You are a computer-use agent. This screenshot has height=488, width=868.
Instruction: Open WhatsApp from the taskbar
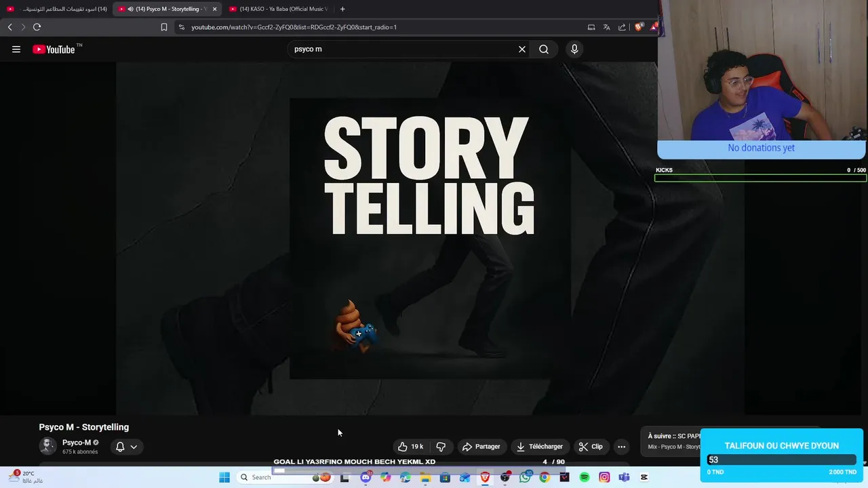[x=525, y=477]
